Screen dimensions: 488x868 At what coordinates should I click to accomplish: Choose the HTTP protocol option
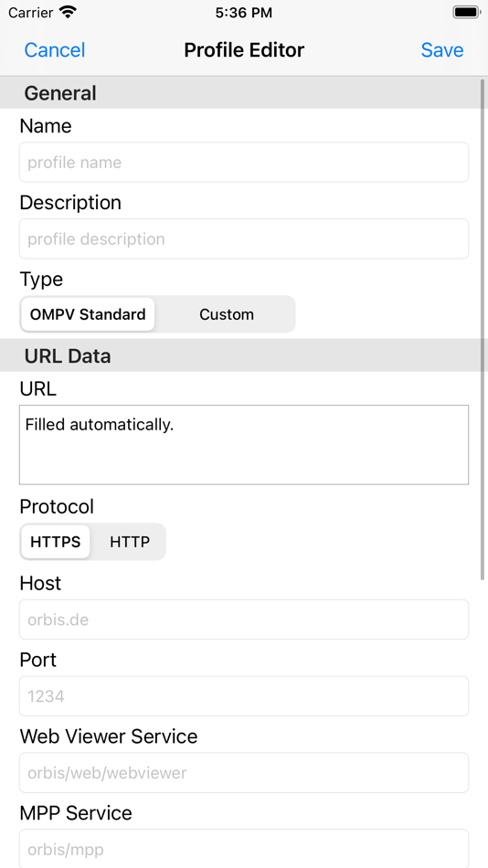point(130,542)
